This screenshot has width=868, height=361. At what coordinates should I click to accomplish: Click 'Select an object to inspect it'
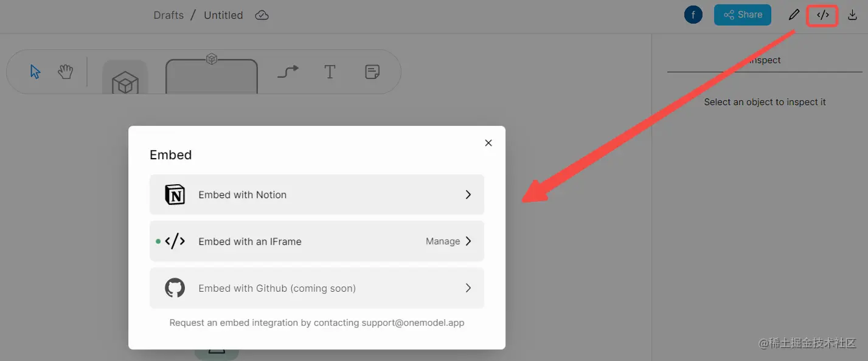[x=765, y=102]
